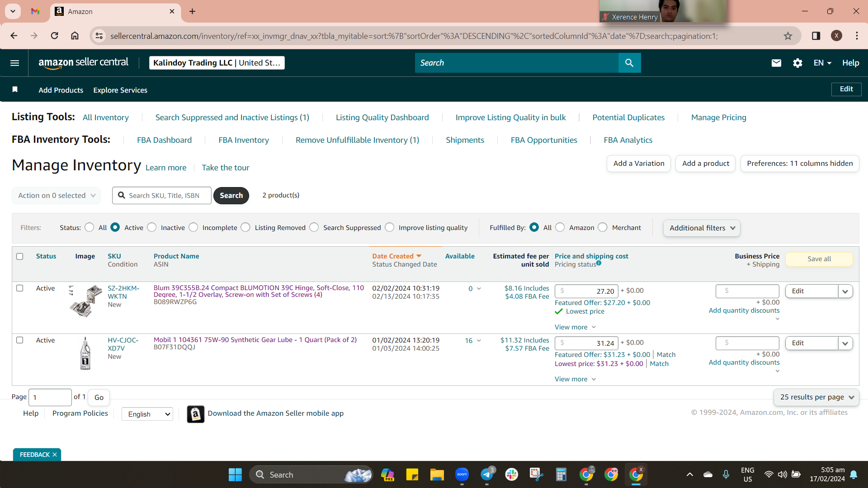Image resolution: width=868 pixels, height=488 pixels.
Task: Open the Edit dropdown arrow for Blum hinge
Action: [845, 291]
